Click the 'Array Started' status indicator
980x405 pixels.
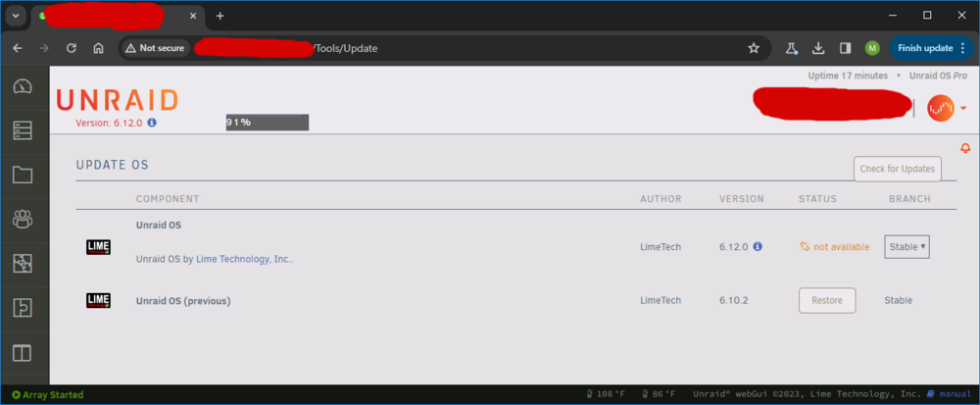(x=47, y=395)
